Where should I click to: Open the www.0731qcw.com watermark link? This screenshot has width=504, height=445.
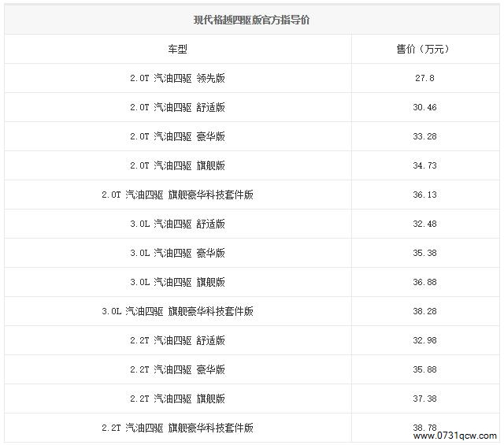(455, 436)
